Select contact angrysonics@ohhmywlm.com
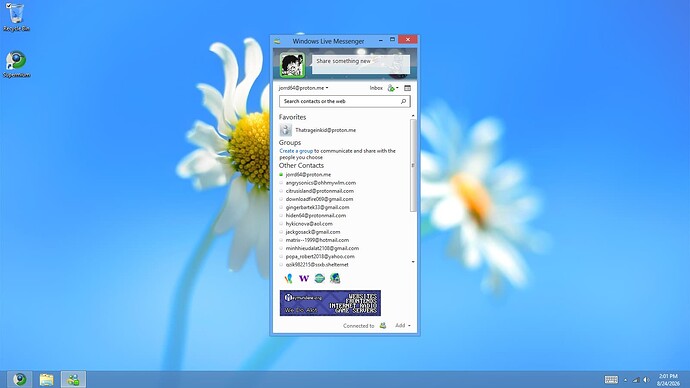Viewport: 690px width, 388px height. pos(321,183)
